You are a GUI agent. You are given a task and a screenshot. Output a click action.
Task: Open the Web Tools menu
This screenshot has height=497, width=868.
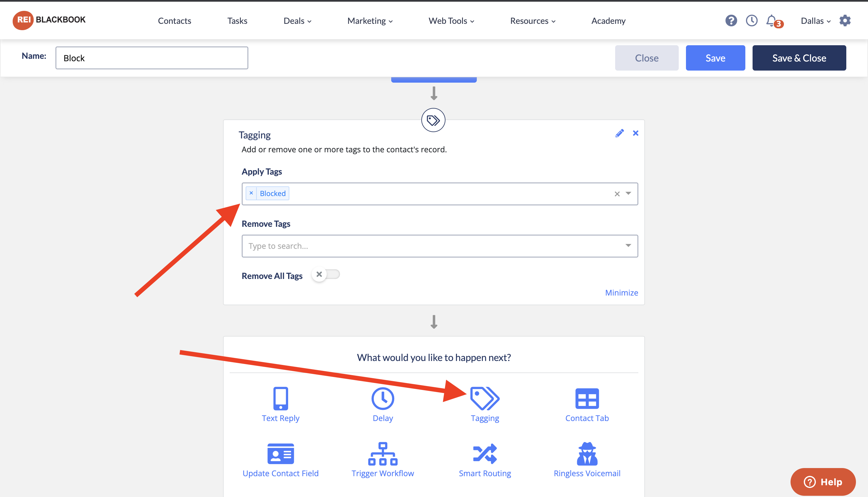point(451,21)
